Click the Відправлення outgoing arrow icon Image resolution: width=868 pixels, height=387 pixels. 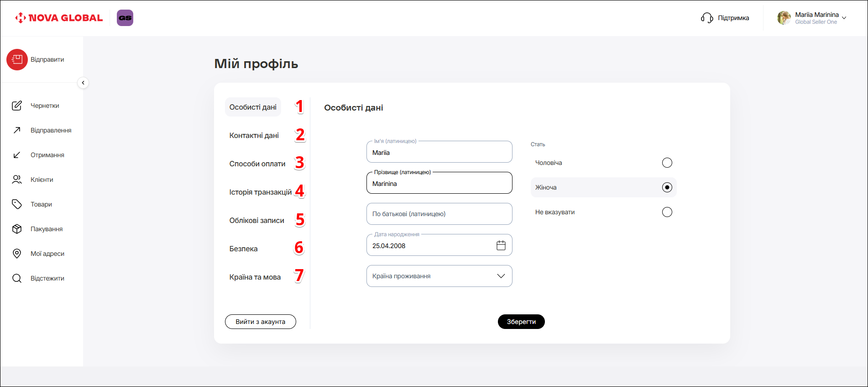tap(17, 130)
